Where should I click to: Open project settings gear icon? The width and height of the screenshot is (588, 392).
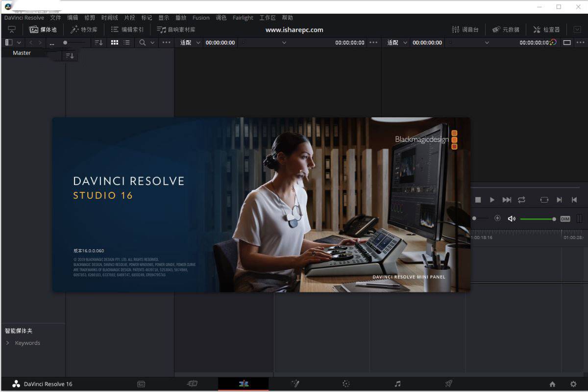573,384
